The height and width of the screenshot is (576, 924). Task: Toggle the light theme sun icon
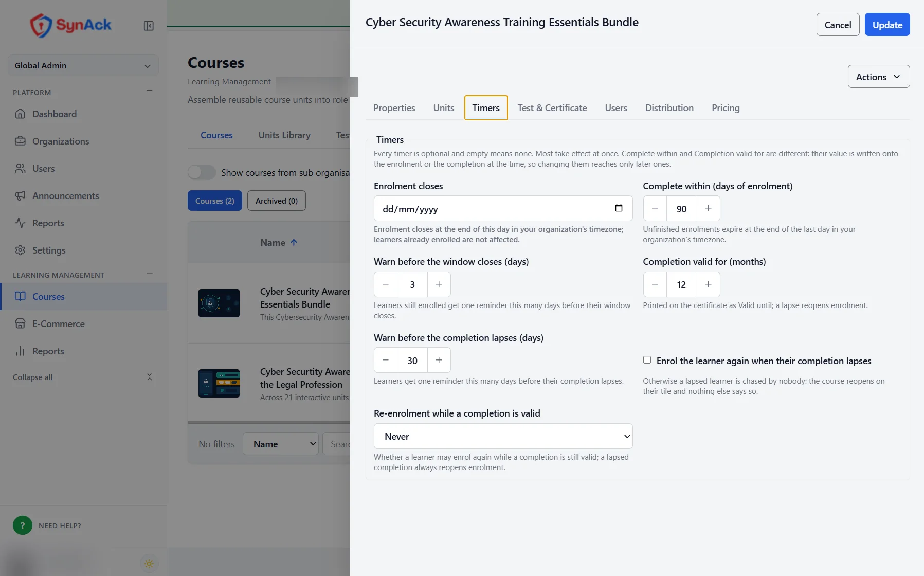pos(149,564)
